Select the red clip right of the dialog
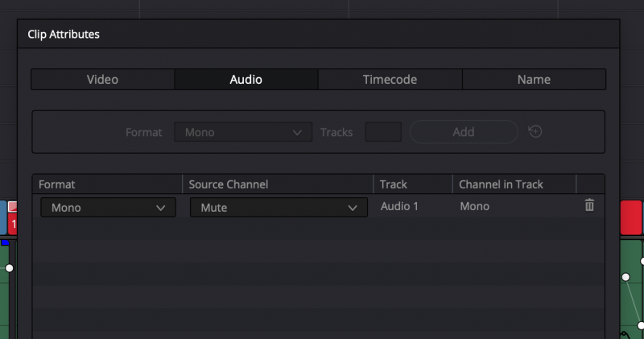 pyautogui.click(x=631, y=217)
